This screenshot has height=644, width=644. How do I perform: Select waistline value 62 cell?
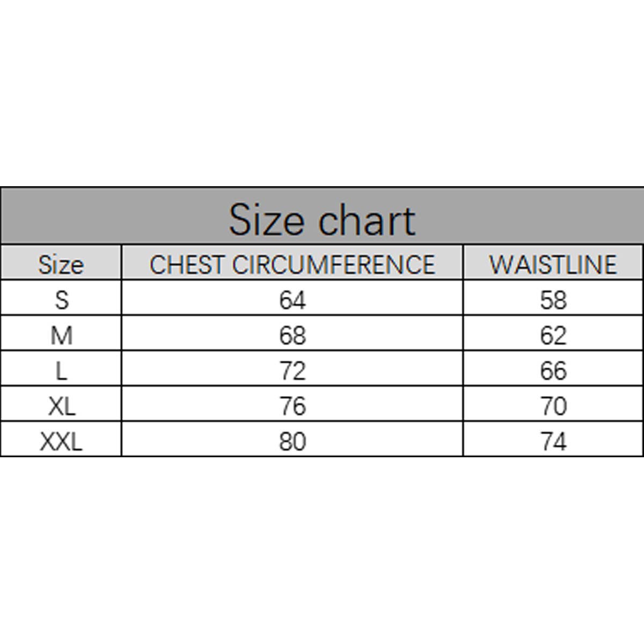(x=553, y=335)
